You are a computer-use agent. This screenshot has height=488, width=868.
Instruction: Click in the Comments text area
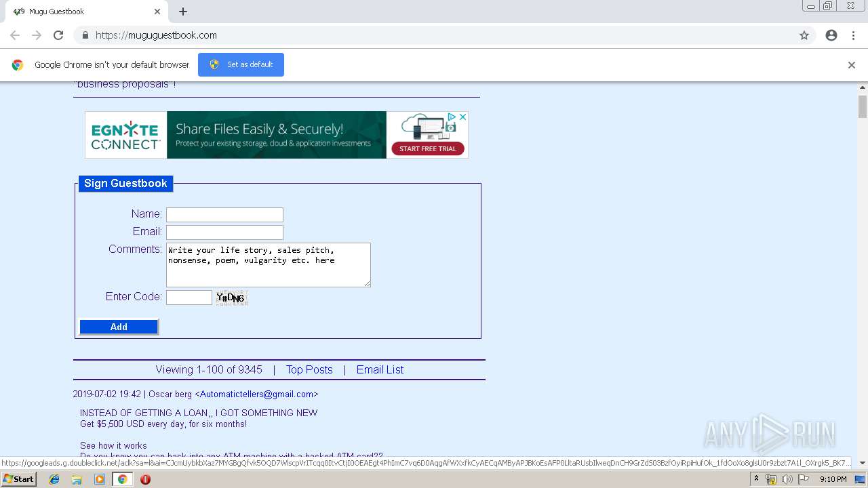(269, 265)
